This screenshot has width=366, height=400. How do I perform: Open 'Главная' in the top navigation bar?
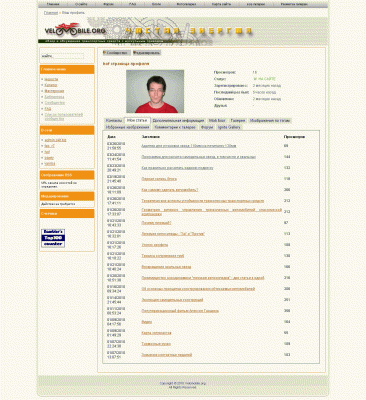53,5
